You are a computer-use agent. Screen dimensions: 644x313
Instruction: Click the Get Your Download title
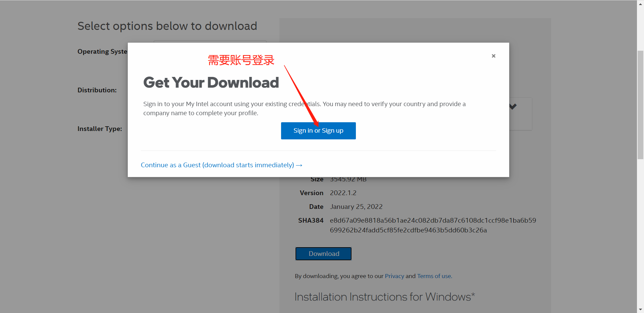click(x=211, y=83)
